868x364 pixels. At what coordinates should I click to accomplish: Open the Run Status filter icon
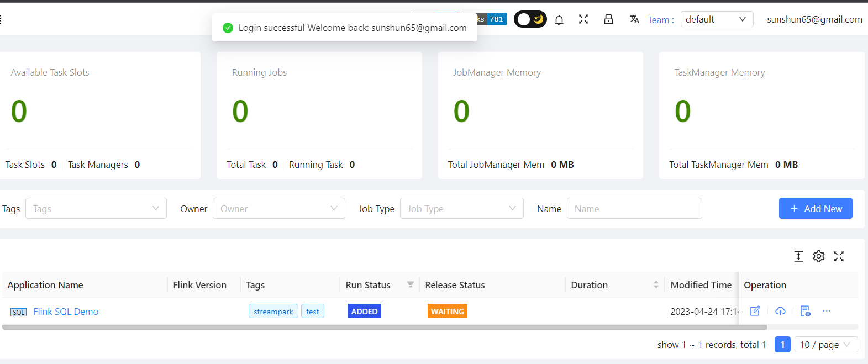(x=410, y=285)
